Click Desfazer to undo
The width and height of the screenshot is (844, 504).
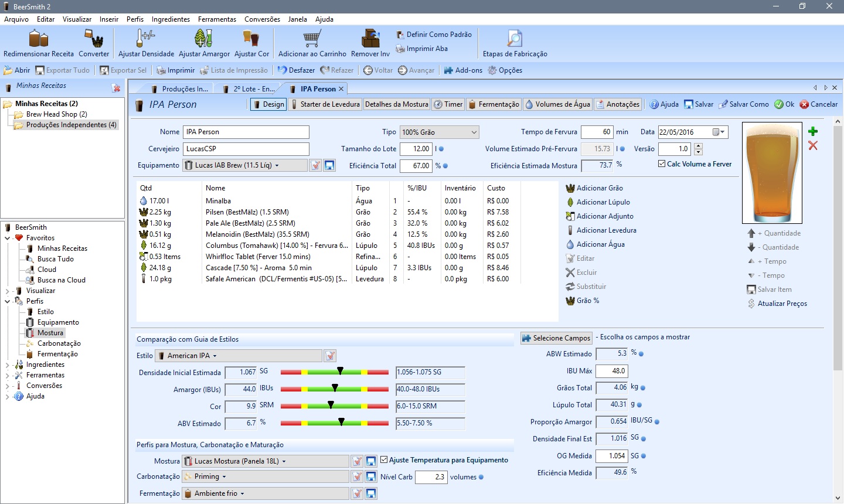(x=296, y=70)
